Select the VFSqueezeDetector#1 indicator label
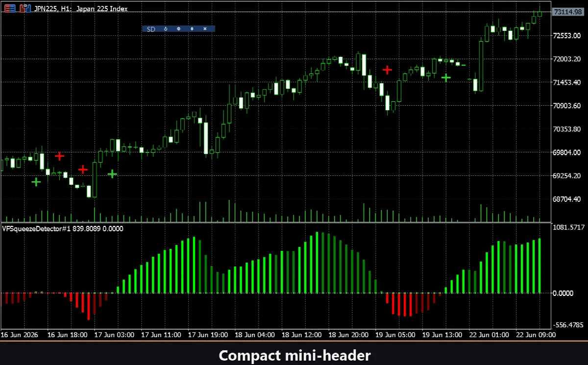 pos(63,228)
